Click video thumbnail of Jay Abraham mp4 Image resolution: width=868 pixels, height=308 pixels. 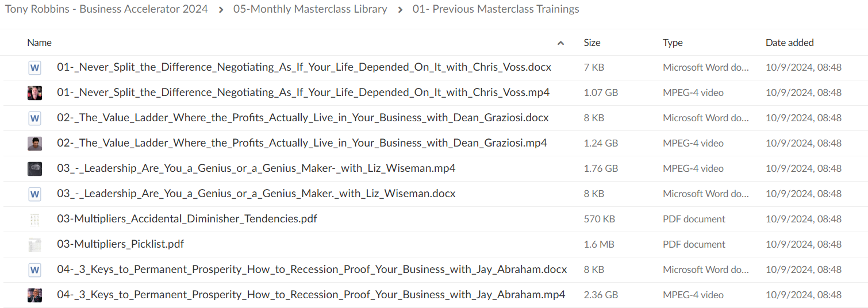(34, 295)
